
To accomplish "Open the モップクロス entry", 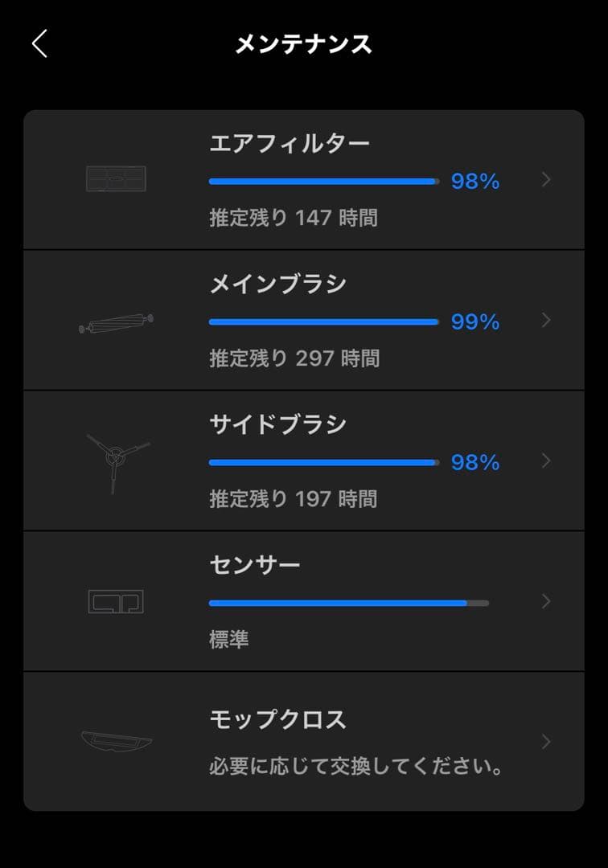I will (x=278, y=719).
